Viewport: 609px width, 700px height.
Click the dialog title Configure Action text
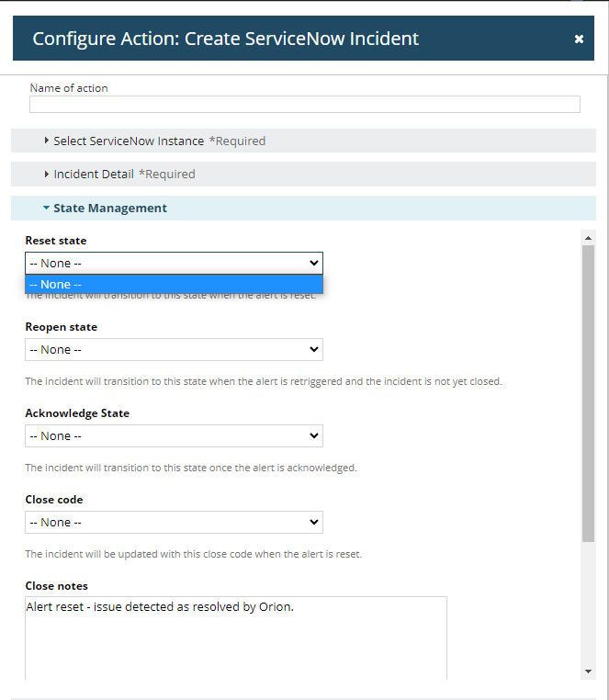click(225, 39)
